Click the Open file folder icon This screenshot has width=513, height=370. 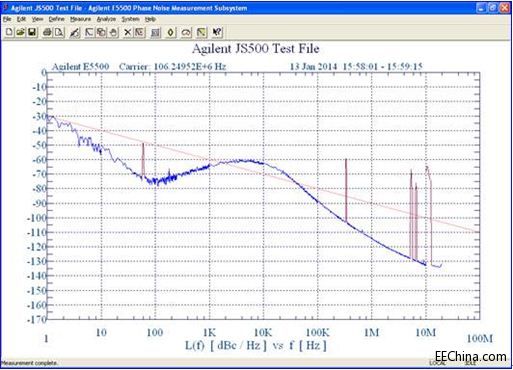[x=20, y=32]
